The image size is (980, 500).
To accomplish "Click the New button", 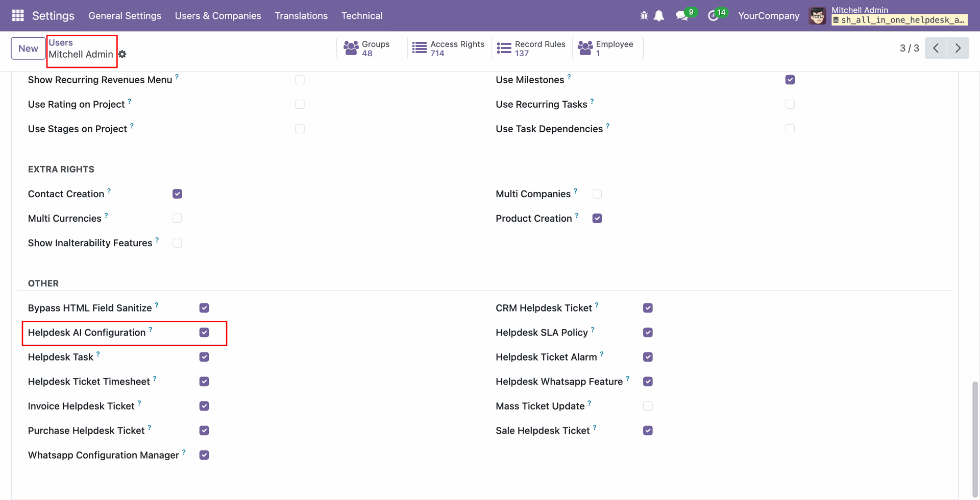I will [28, 49].
